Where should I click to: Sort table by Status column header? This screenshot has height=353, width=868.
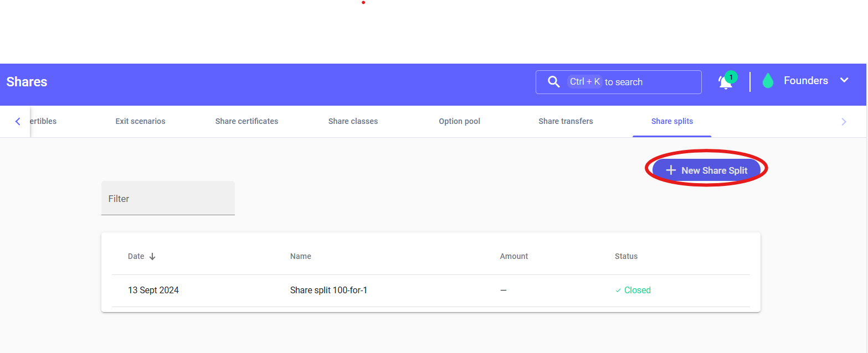pos(626,257)
